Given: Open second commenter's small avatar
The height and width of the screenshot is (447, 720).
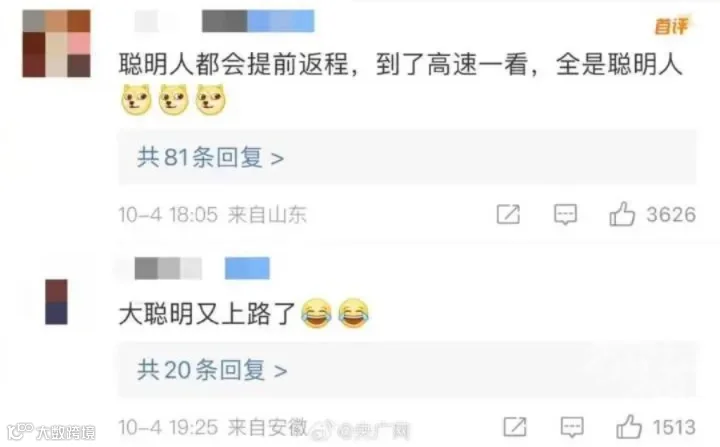Looking at the screenshot, I should click(56, 302).
